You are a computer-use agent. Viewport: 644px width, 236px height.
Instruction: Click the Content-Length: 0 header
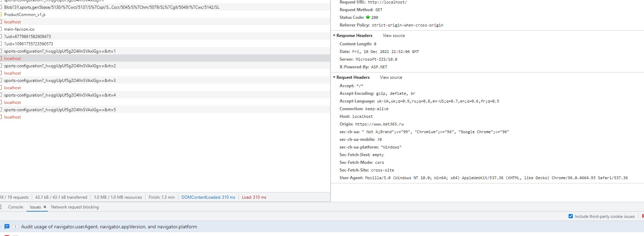(x=358, y=44)
